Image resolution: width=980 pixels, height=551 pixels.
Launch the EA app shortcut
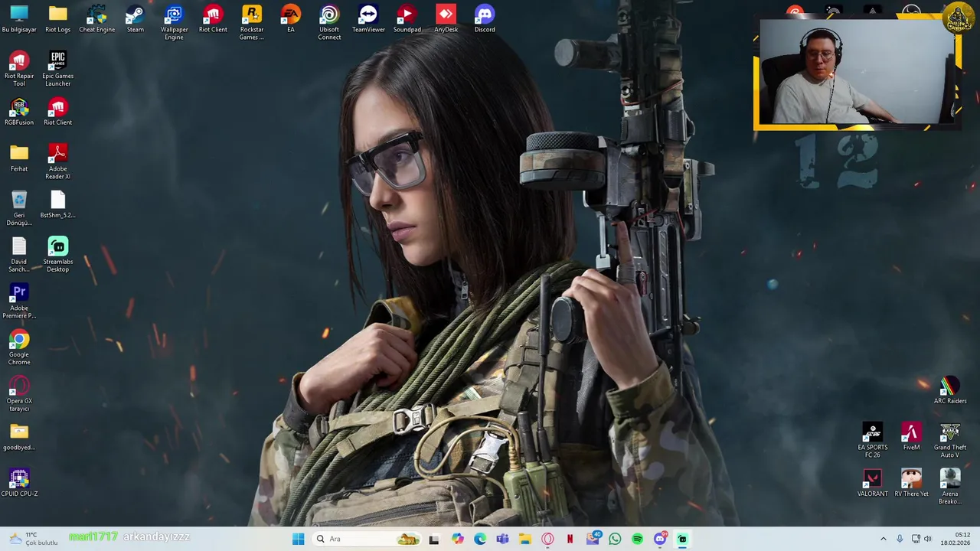(290, 19)
